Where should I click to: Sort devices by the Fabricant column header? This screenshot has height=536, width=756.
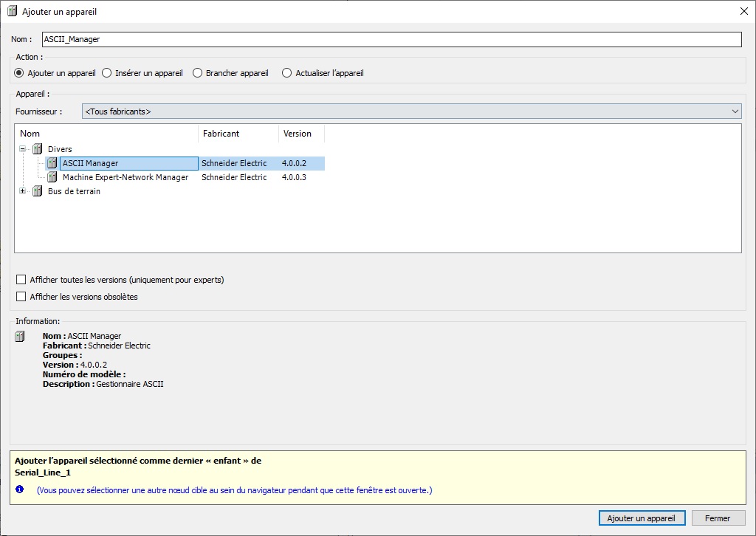click(238, 134)
